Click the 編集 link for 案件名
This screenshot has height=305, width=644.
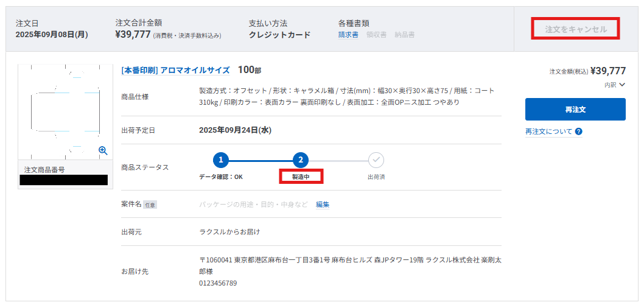(x=323, y=204)
